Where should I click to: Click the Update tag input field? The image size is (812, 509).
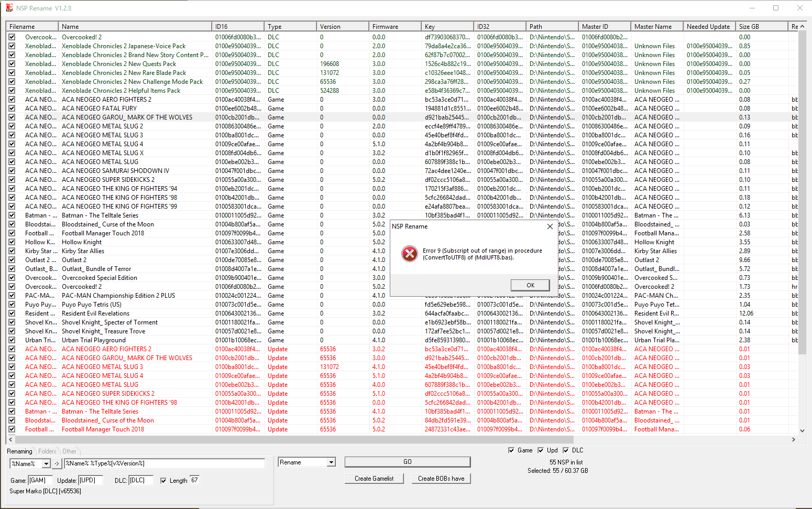(91, 481)
